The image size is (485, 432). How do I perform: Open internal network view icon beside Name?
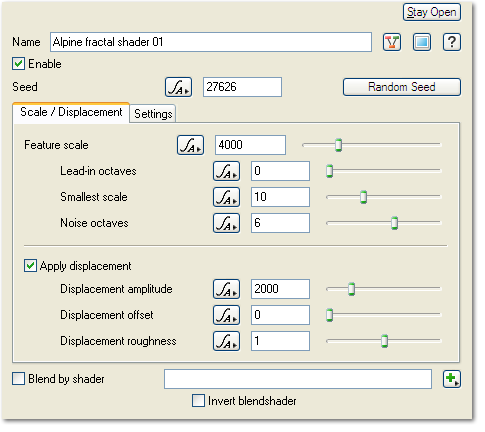pos(392,42)
